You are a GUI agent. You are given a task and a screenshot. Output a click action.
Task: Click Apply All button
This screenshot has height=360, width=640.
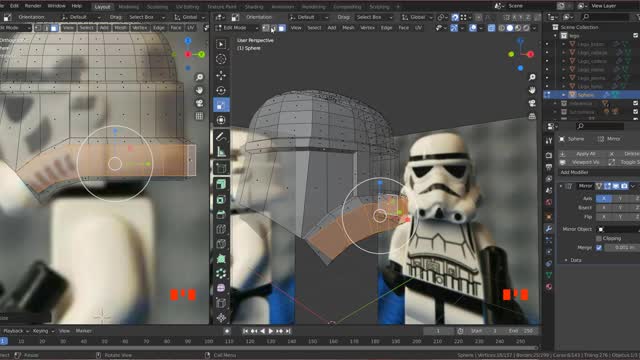[582, 154]
